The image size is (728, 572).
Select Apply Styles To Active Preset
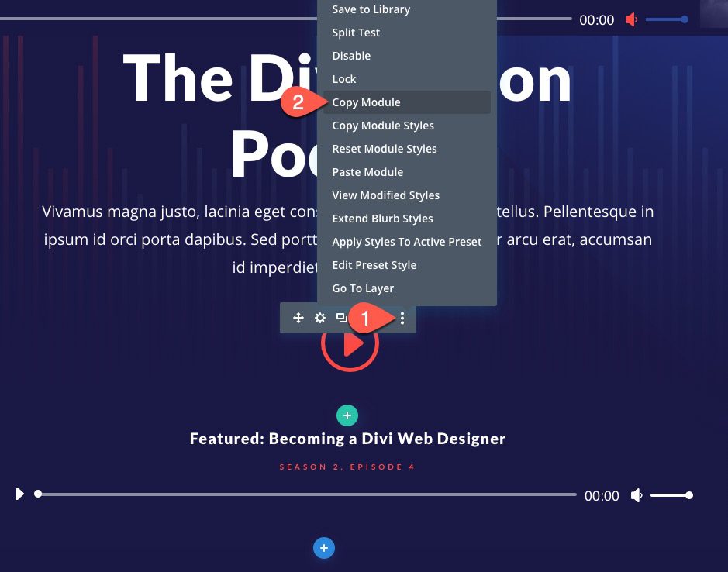(406, 241)
